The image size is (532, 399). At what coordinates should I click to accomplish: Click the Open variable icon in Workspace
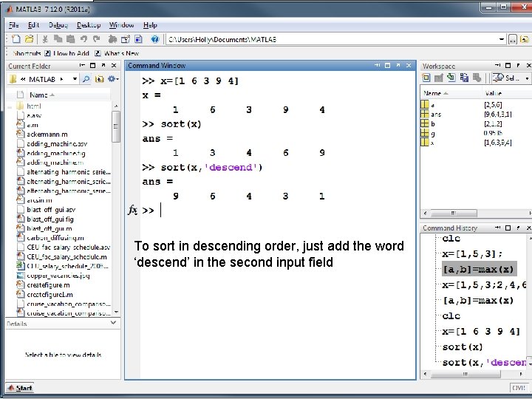pos(439,78)
